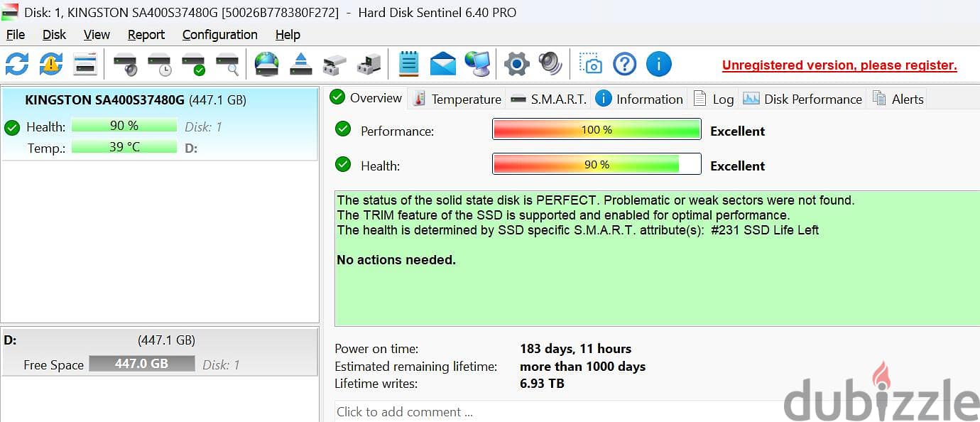Click green check icon next to left-panel Health

11,128
